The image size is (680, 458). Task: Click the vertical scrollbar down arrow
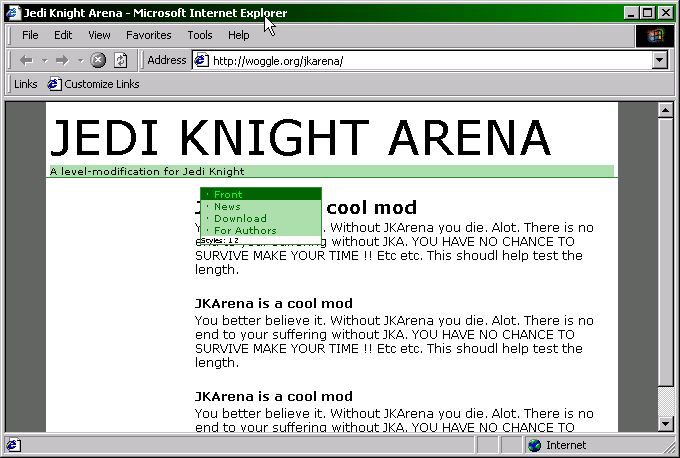(665, 423)
